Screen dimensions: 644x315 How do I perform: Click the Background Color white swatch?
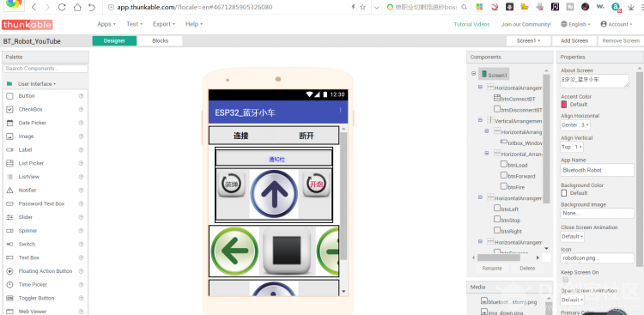point(564,193)
